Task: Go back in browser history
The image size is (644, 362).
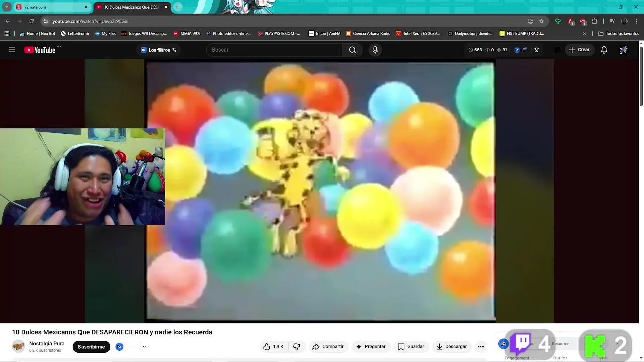Action: tap(8, 21)
